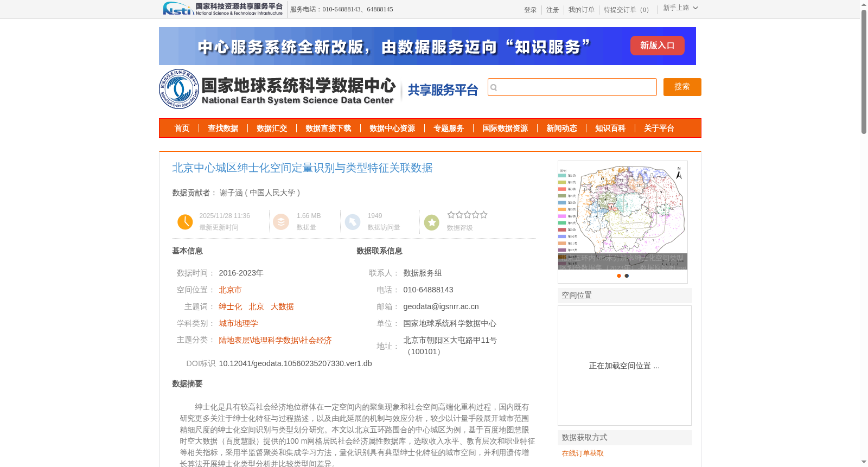Click the NSTI logo at top left
Image resolution: width=868 pixels, height=467 pixels.
223,9
